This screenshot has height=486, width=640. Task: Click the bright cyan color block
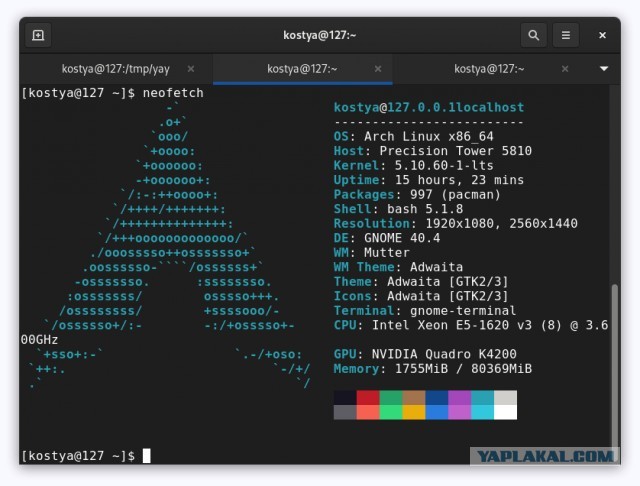(482, 412)
